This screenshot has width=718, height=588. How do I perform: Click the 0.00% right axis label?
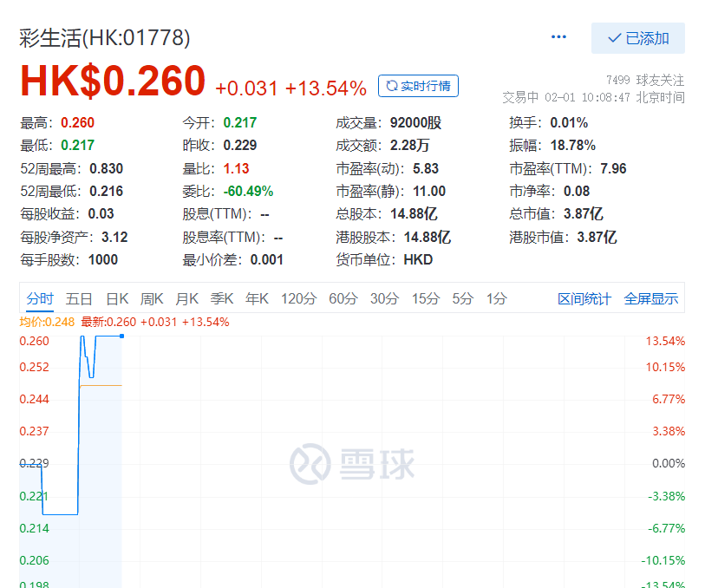click(669, 463)
